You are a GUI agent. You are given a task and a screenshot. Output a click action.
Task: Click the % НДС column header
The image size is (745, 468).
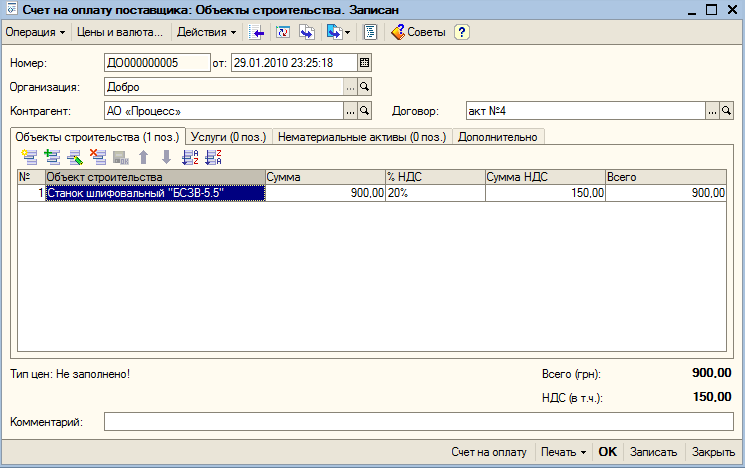point(435,177)
